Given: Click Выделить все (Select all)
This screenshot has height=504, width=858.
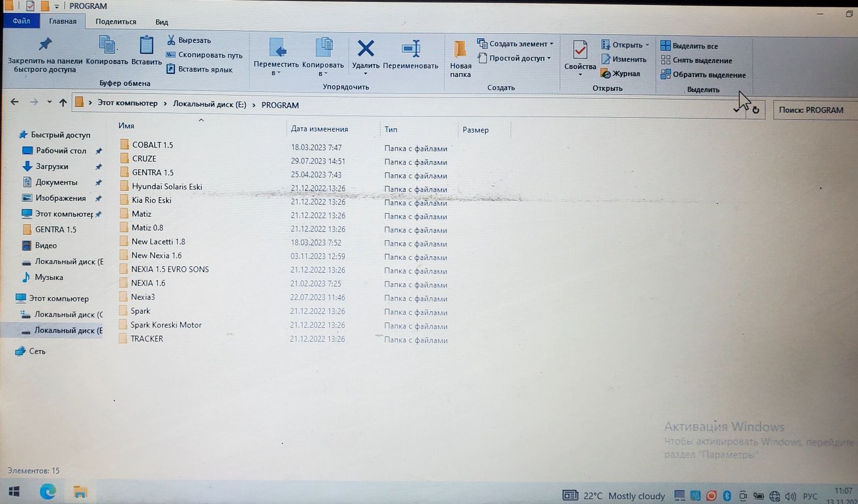Looking at the screenshot, I should click(689, 46).
